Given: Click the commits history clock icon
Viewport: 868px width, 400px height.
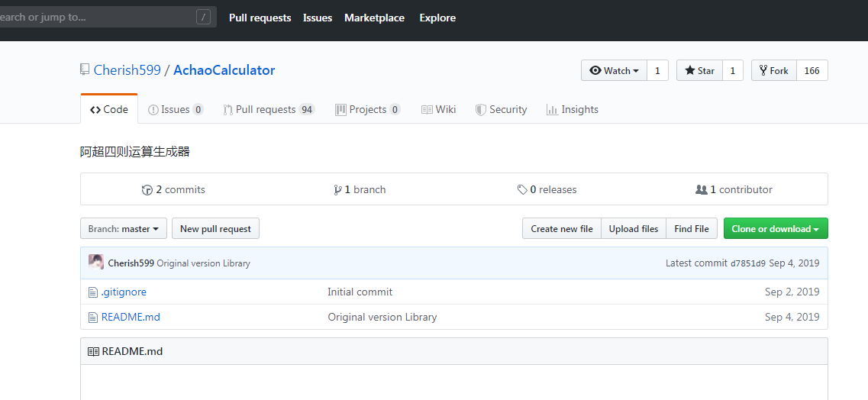Looking at the screenshot, I should (147, 190).
